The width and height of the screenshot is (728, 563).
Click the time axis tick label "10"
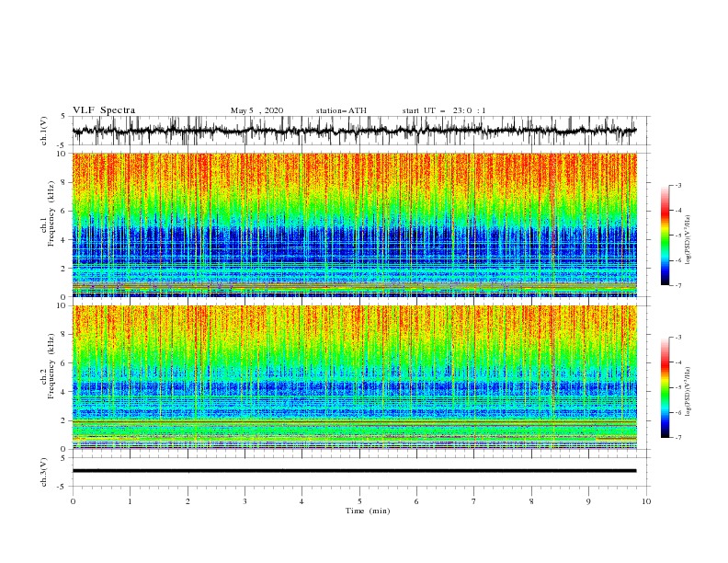click(646, 501)
